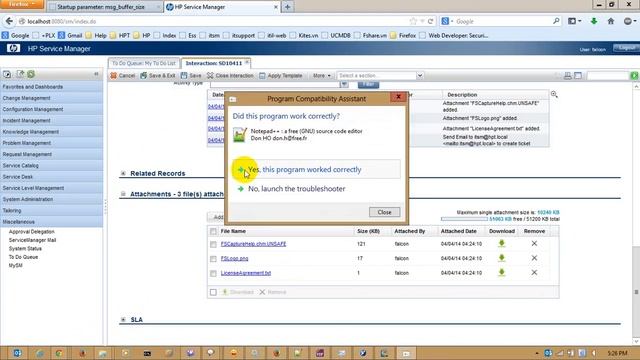Open FSLogo.png attachment link
The width and height of the screenshot is (640, 360).
234,258
